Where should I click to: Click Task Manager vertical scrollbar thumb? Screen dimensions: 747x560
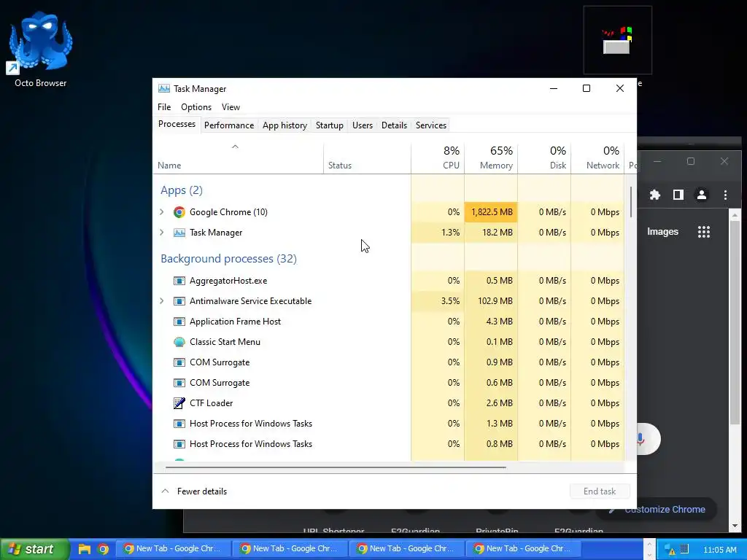click(x=631, y=201)
